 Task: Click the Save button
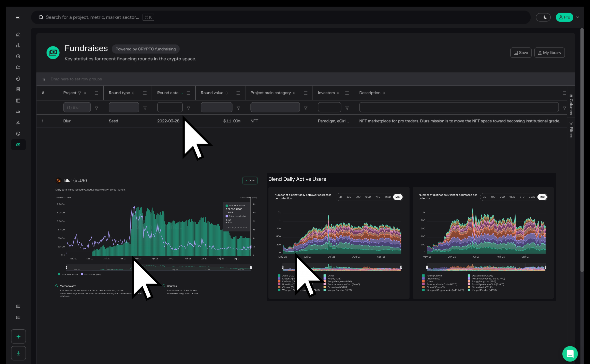(521, 52)
